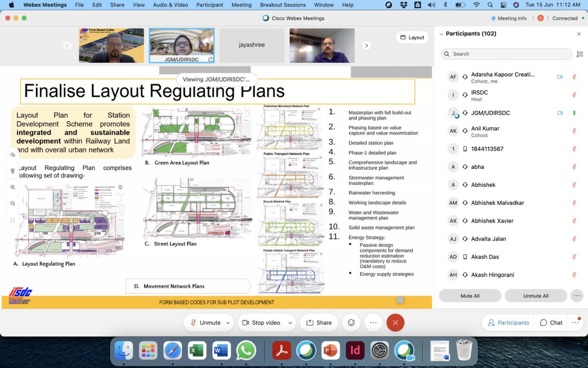
Task: Open the File menu
Action: [x=79, y=5]
